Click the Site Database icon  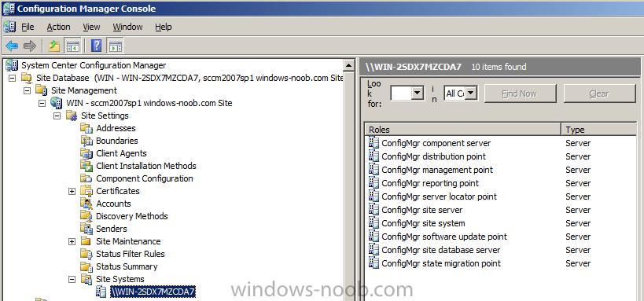click(x=26, y=78)
